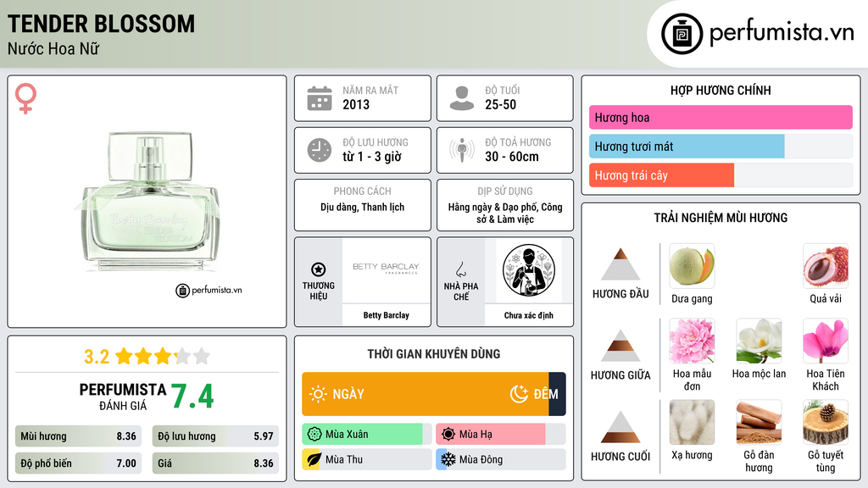This screenshot has height=488, width=868.
Task: Click the sun icon next to Ngày
Action: (x=318, y=394)
